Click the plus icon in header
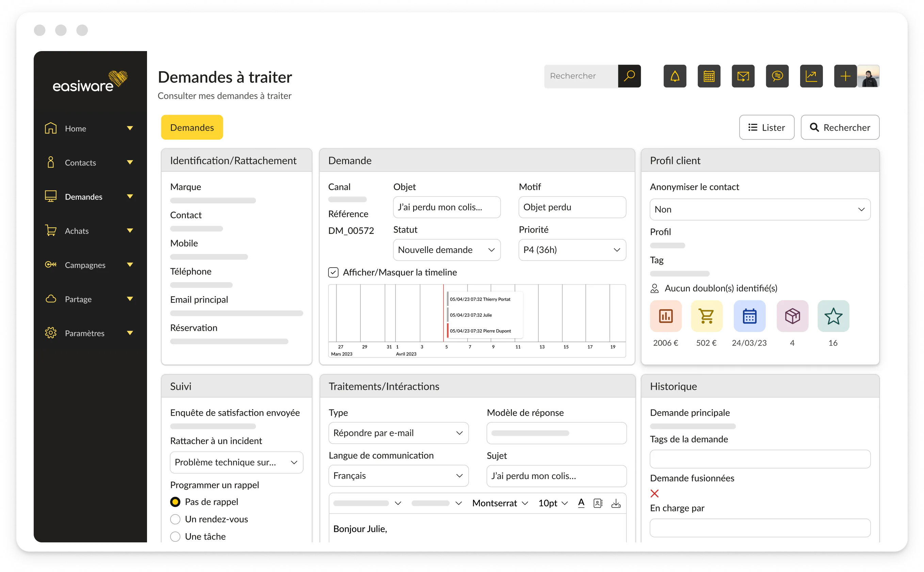This screenshot has width=924, height=572. click(845, 76)
